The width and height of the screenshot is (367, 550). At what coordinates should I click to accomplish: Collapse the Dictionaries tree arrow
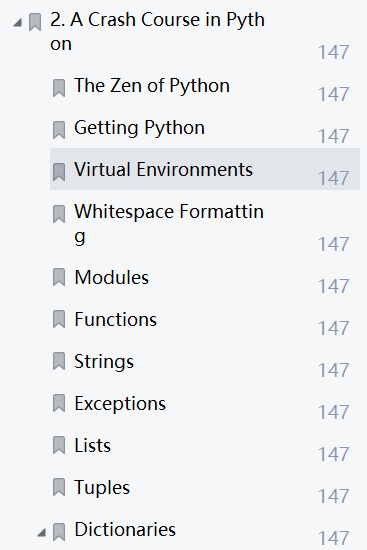[42, 533]
